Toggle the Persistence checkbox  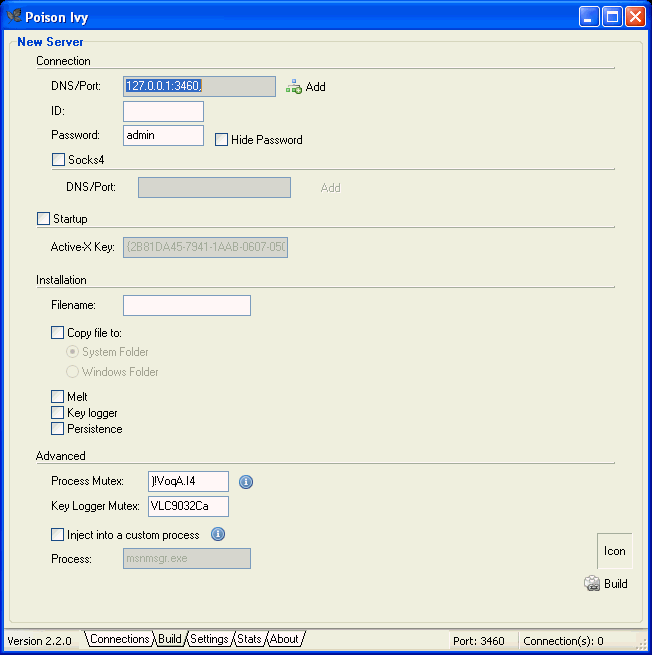click(58, 429)
